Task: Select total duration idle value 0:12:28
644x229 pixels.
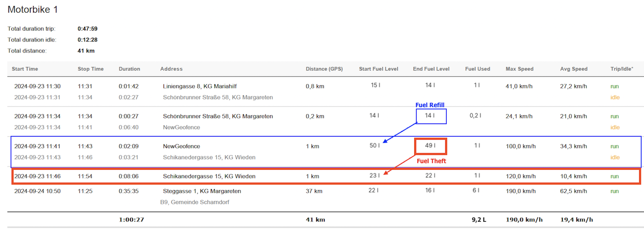Action: click(x=88, y=40)
